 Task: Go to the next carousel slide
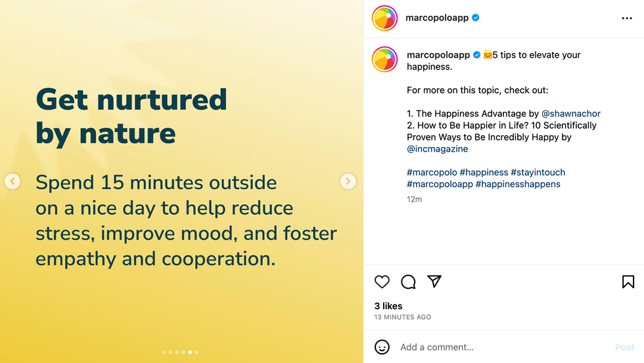pyautogui.click(x=348, y=181)
